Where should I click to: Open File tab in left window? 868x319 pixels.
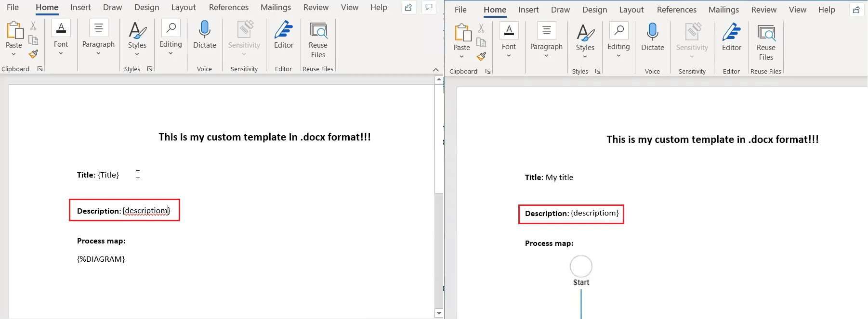click(x=13, y=7)
